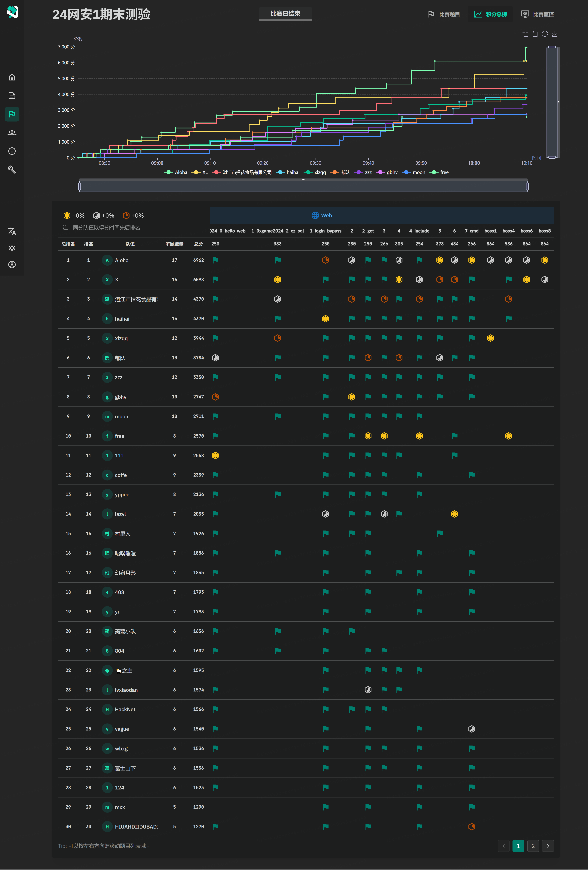Open the user account icon
Image resolution: width=588 pixels, height=870 pixels.
pyautogui.click(x=12, y=265)
